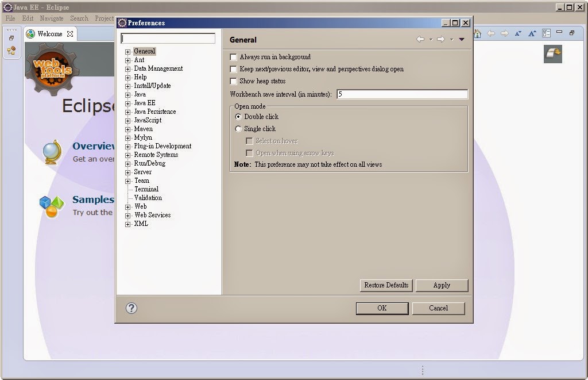Viewport: 588px width, 380px height.
Task: Open the Overview link on Welcome page
Action: [94, 146]
